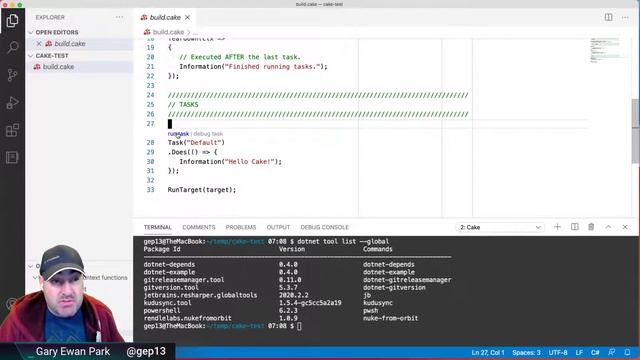Screen dimensions: 640x360
Task: Switch to the Comments tab
Action: pyautogui.click(x=199, y=227)
